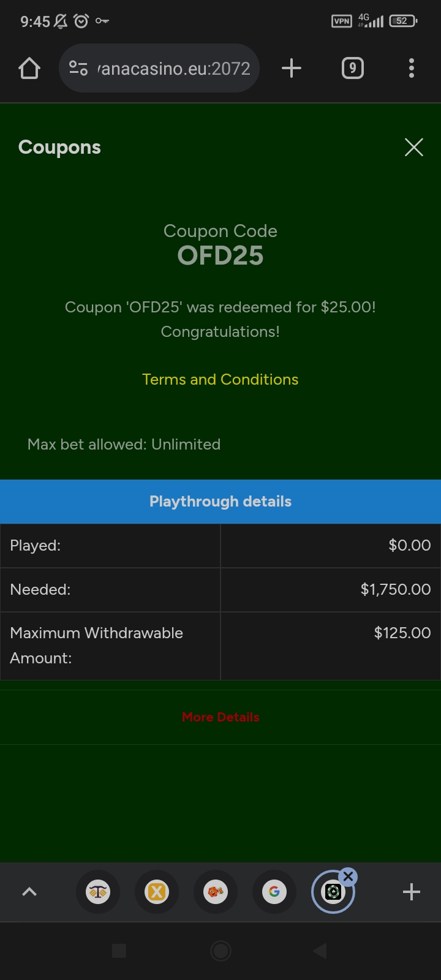This screenshot has height=980, width=441.
Task: Expand More Details link
Action: pyautogui.click(x=221, y=717)
